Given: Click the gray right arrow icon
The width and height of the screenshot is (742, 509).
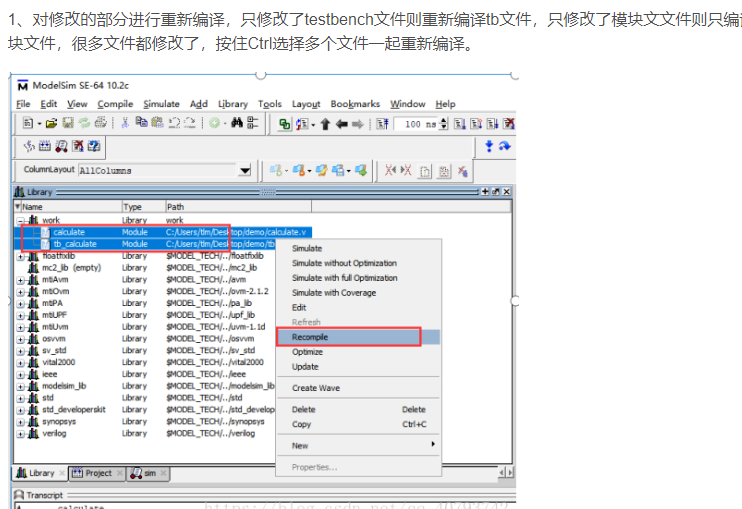Looking at the screenshot, I should (x=358, y=124).
